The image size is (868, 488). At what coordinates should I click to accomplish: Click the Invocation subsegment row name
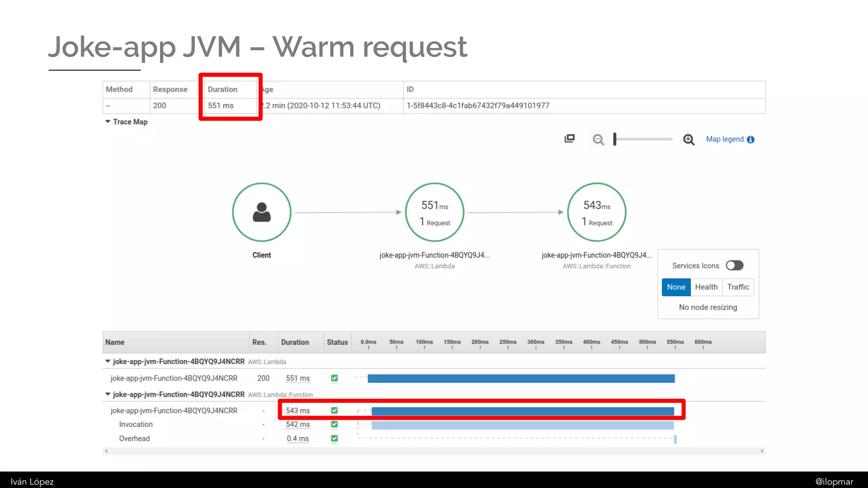[136, 424]
